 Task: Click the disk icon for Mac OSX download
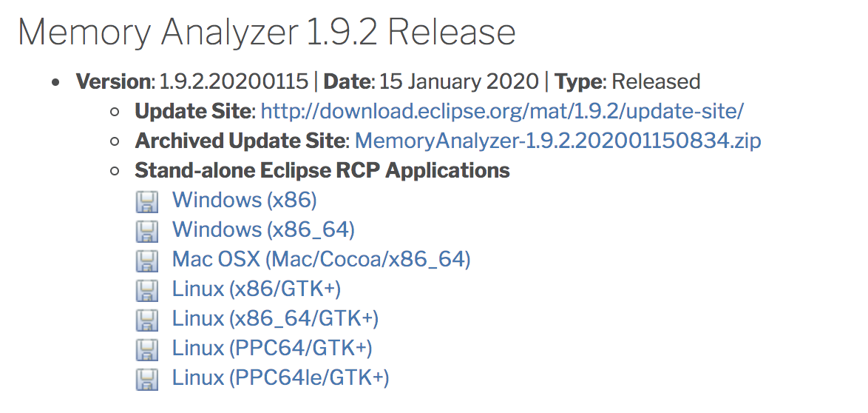(146, 261)
